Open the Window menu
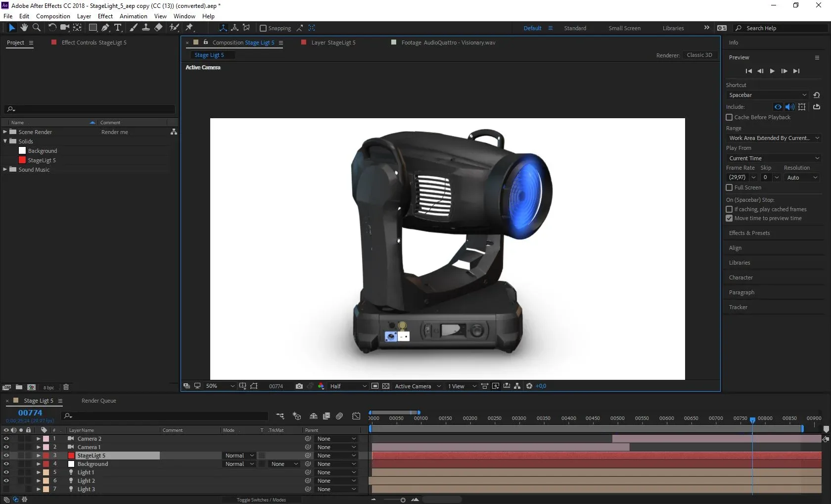The height and width of the screenshot is (504, 831). [x=184, y=16]
